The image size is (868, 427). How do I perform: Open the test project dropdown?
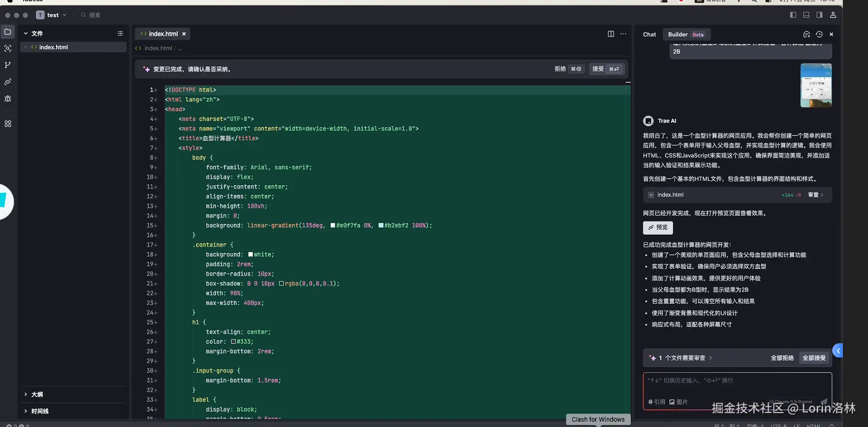point(51,15)
